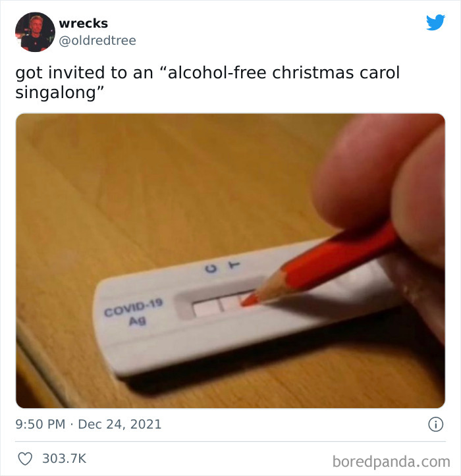Click the 9:50 PM timestamp
The width and height of the screenshot is (461, 476).
[40, 424]
